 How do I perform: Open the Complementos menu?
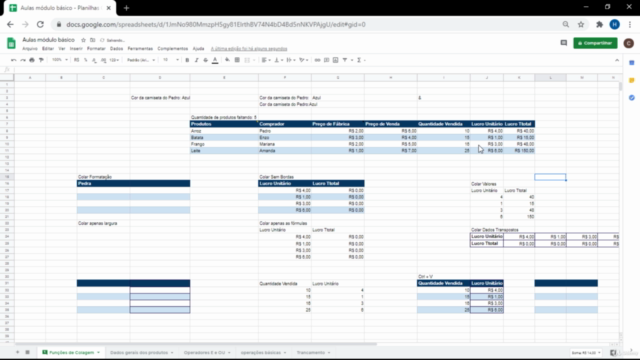(x=173, y=49)
